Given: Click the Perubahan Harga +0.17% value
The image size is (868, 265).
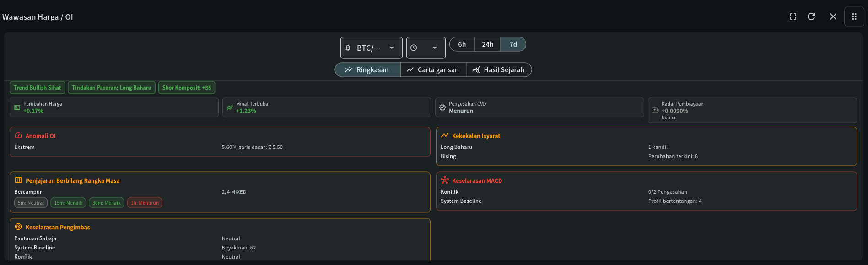Looking at the screenshot, I should 33,111.
